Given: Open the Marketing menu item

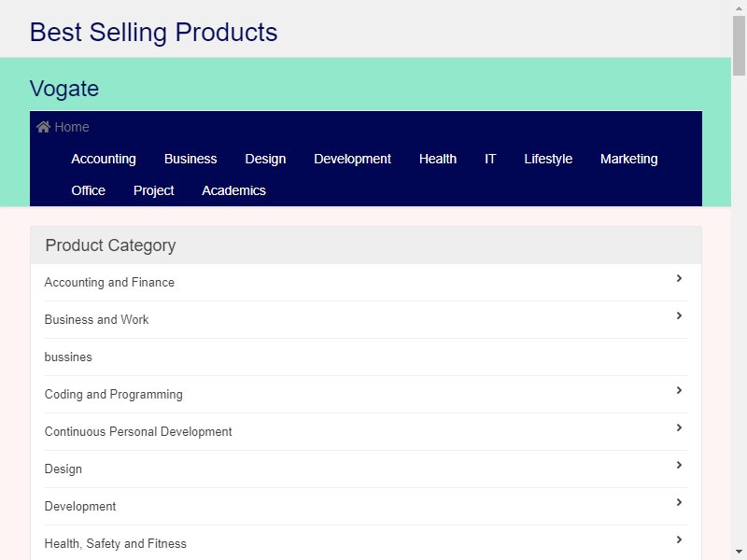Looking at the screenshot, I should pyautogui.click(x=628, y=159).
